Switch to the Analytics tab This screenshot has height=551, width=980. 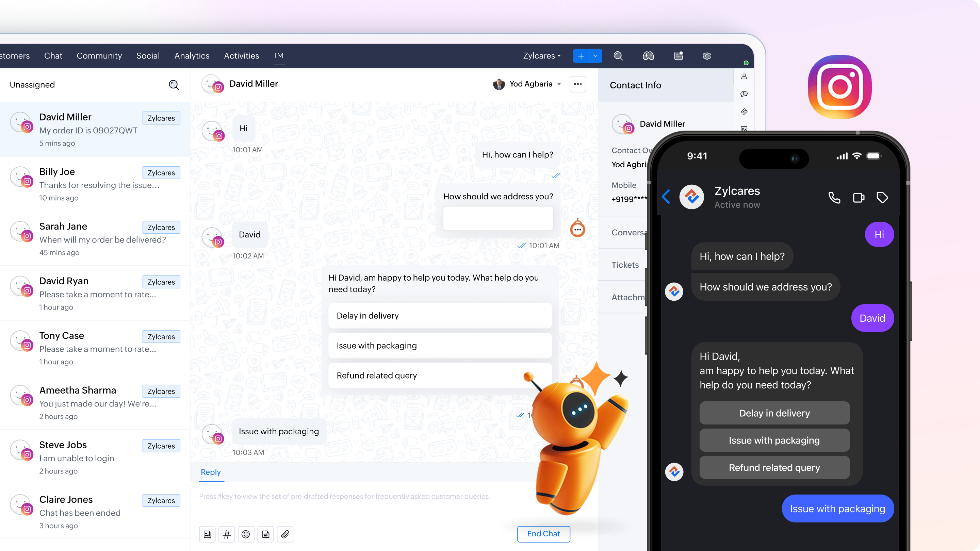(x=192, y=56)
